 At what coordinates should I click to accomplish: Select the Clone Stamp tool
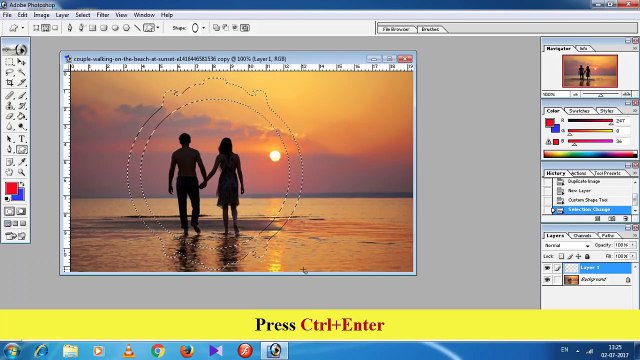click(9, 106)
